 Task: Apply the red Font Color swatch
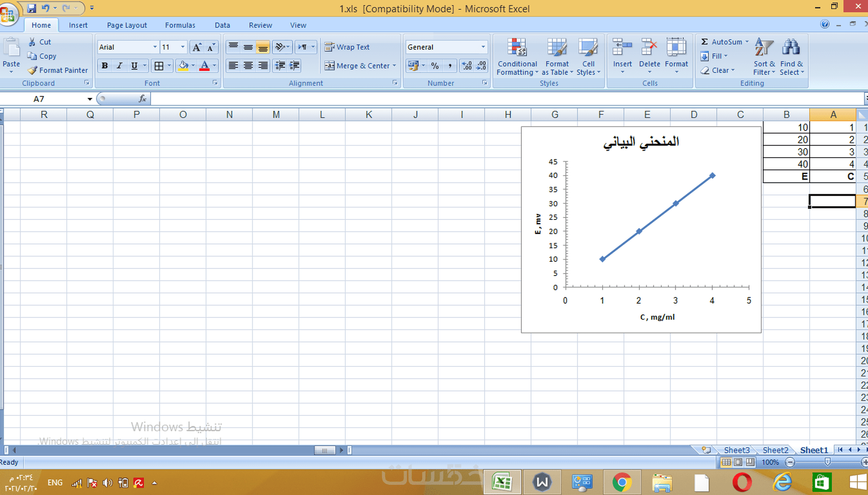204,66
